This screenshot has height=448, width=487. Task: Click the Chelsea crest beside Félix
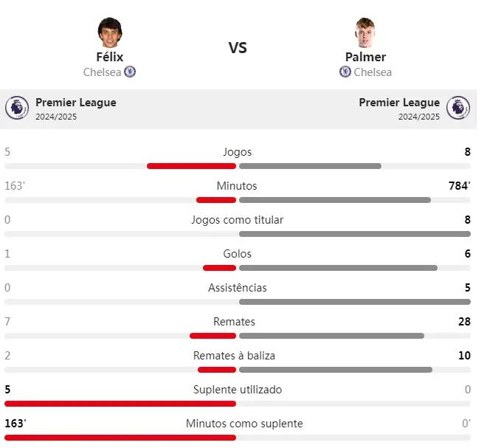pyautogui.click(x=130, y=72)
